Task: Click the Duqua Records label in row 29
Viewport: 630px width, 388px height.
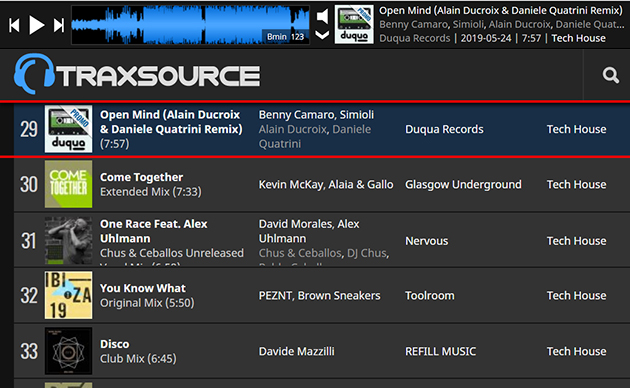Action: [444, 129]
